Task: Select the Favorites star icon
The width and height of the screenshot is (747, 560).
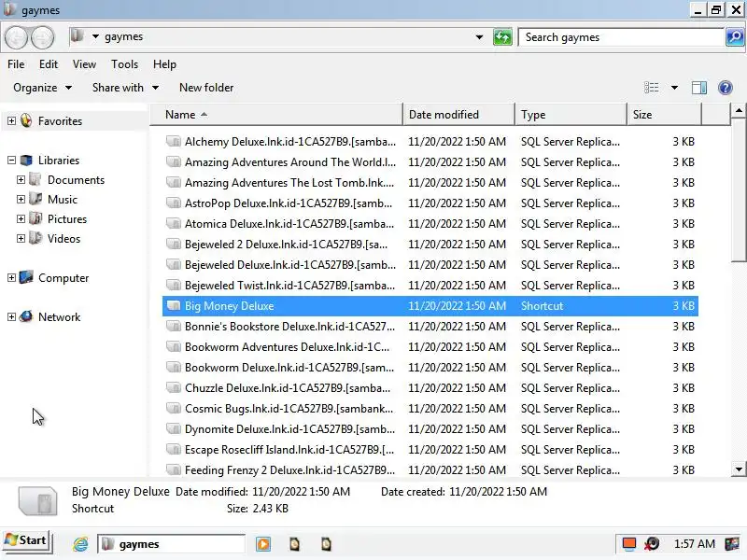Action: pyautogui.click(x=26, y=121)
